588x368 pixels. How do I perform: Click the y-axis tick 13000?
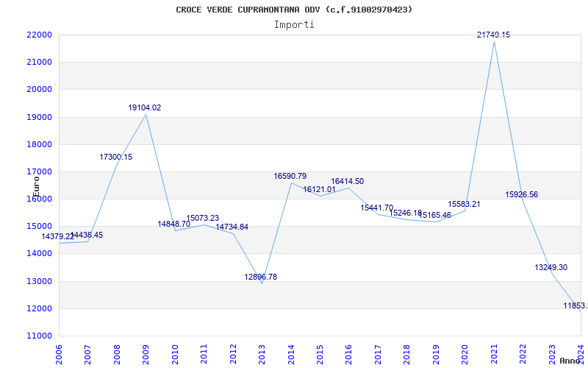pyautogui.click(x=39, y=281)
